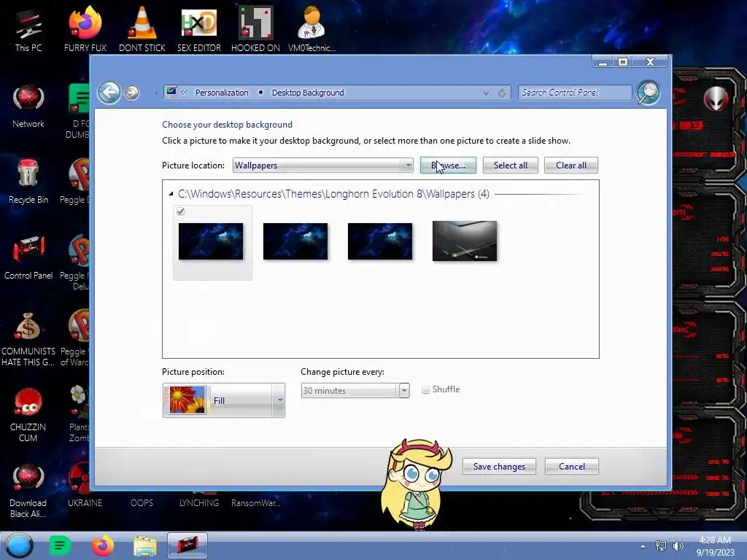The image size is (747, 560).
Task: Click Save changes
Action: 499,466
